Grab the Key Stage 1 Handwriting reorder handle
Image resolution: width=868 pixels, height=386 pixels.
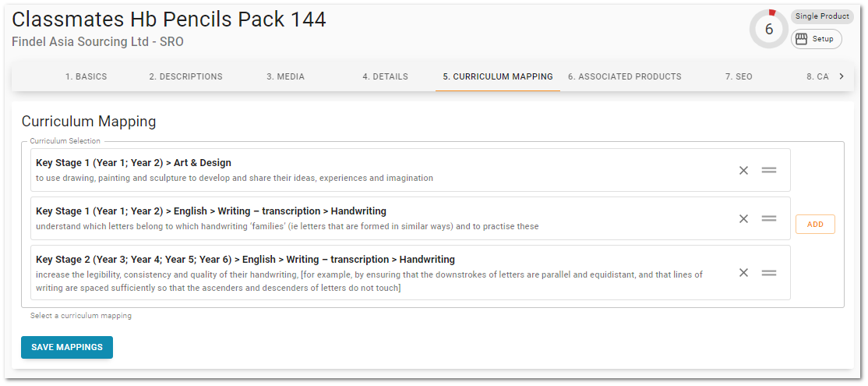(x=769, y=219)
